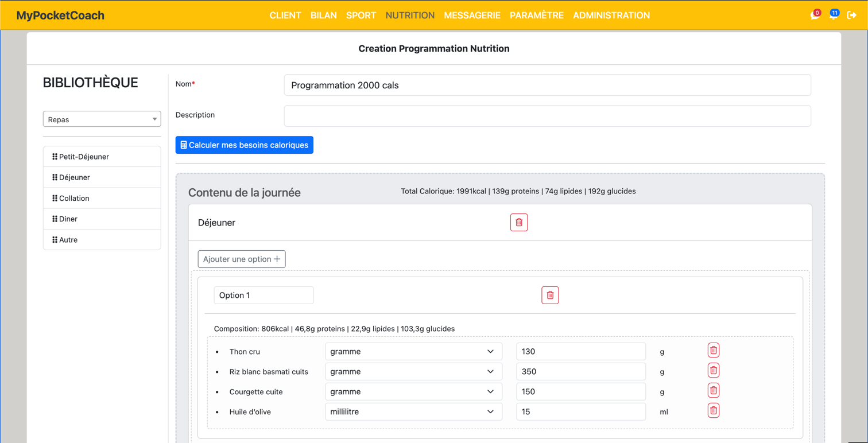Remove Riz blanc basmati cuits ingredient
868x443 pixels.
[x=713, y=371]
